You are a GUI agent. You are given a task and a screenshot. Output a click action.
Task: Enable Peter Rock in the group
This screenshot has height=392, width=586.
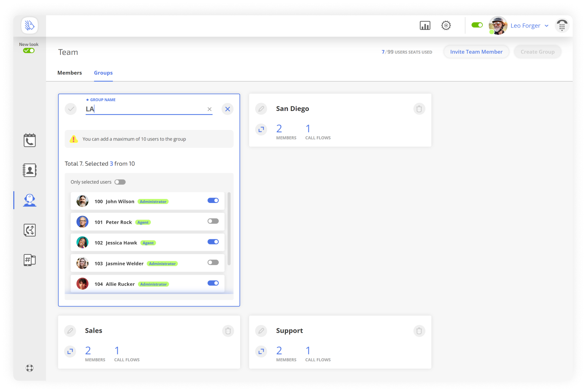(x=213, y=221)
